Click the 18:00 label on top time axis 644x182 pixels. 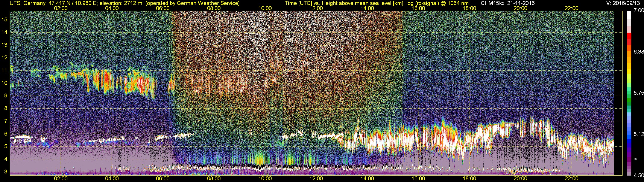point(469,8)
